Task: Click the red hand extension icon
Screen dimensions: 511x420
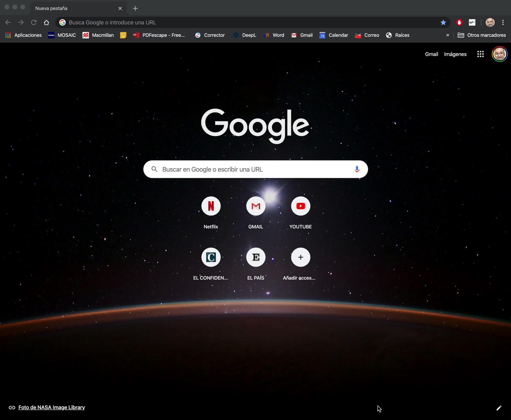Action: coord(459,22)
